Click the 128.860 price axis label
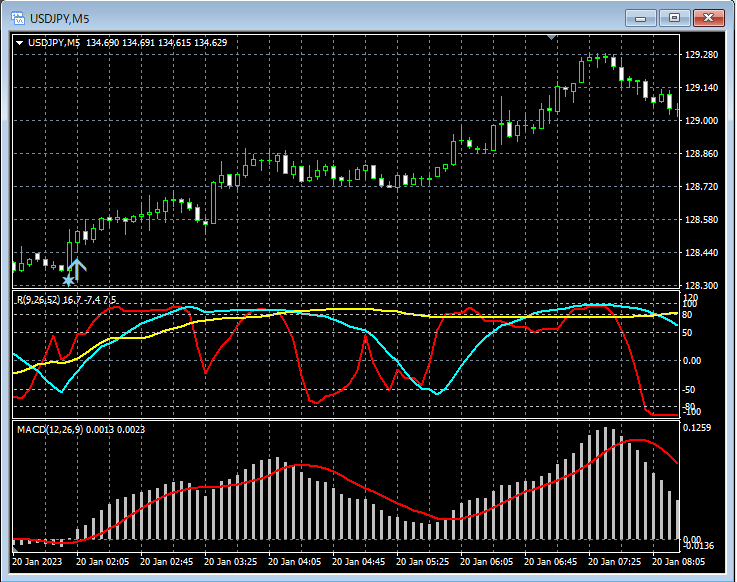The height and width of the screenshot is (582, 737). (x=701, y=154)
